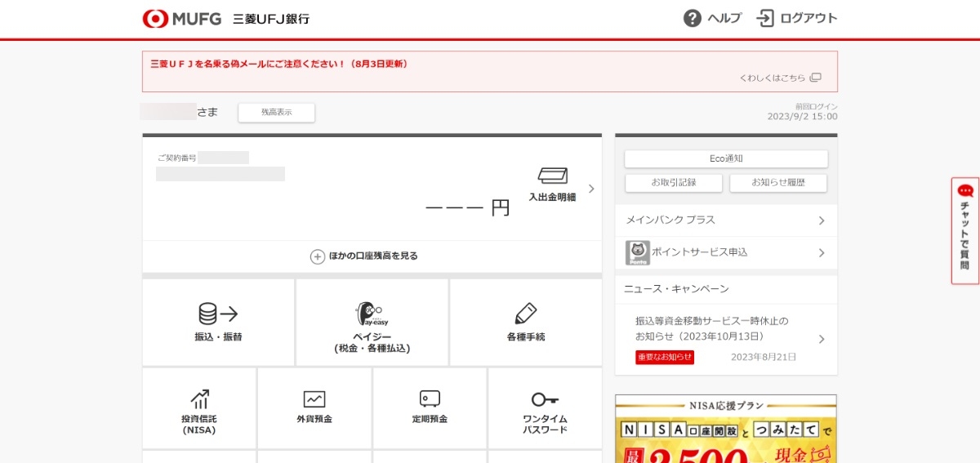Click the hidden balance ーーー 円 text
This screenshot has height=463, width=980.
467,208
